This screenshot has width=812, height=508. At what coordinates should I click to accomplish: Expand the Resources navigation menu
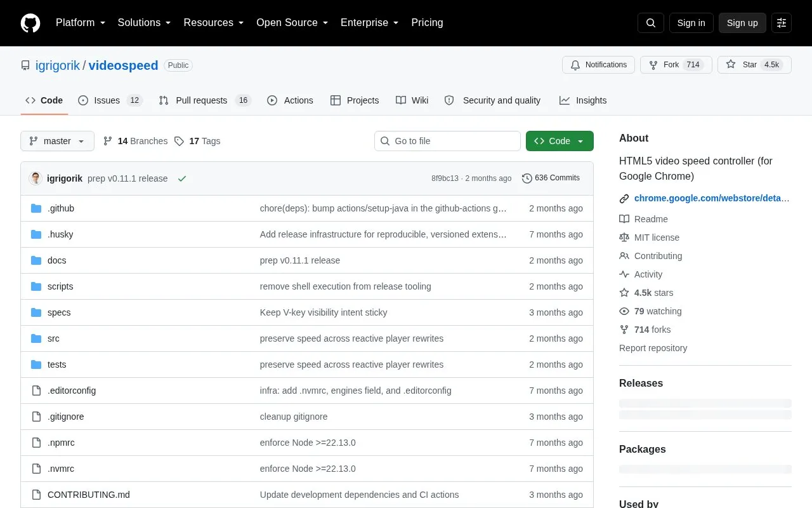pos(214,23)
